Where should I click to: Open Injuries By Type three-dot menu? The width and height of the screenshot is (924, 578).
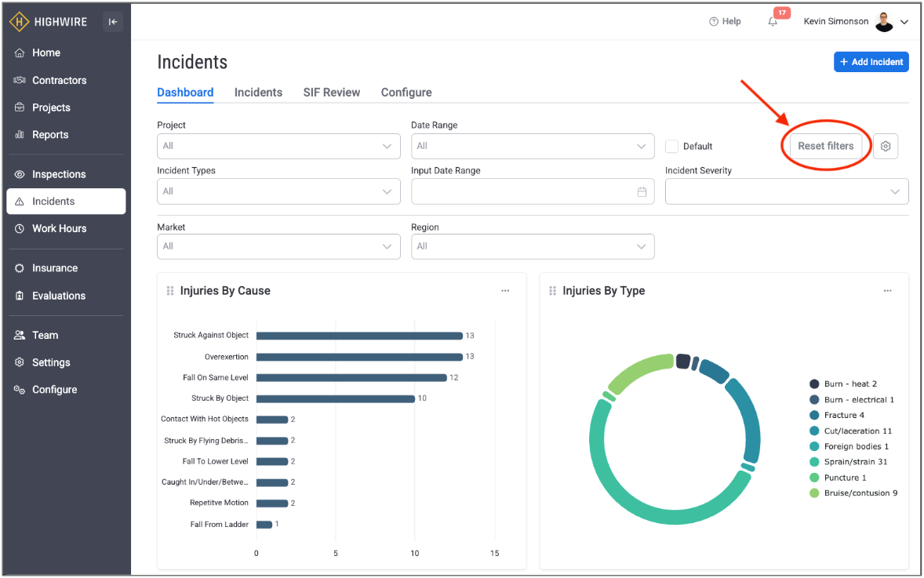[887, 291]
